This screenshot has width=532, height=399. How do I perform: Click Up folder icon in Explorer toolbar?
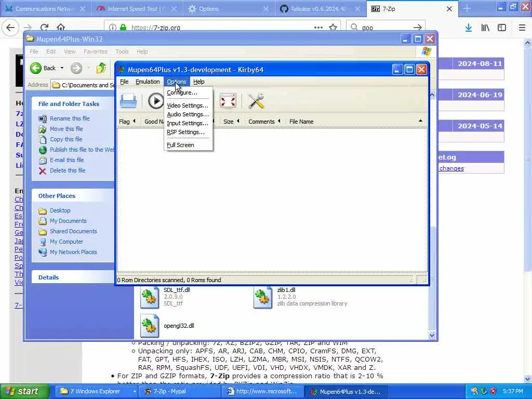click(101, 68)
